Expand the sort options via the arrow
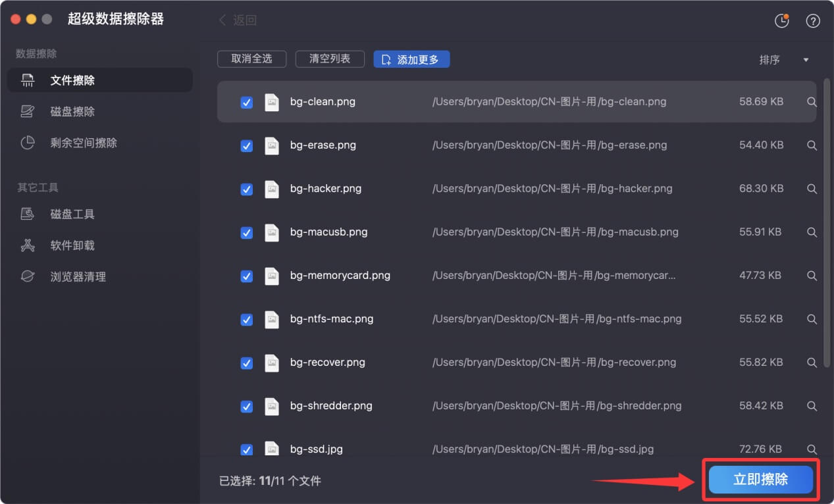Screen dimensions: 834x504 (x=805, y=59)
